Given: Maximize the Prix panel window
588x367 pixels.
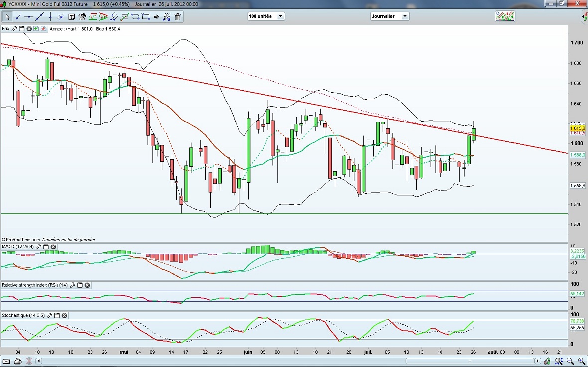Looking at the screenshot, I should click(22, 29).
